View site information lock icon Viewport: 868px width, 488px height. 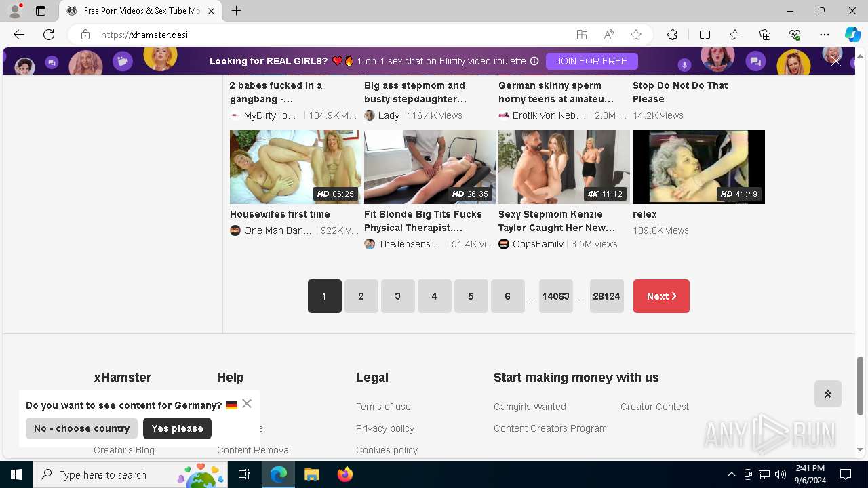point(85,35)
